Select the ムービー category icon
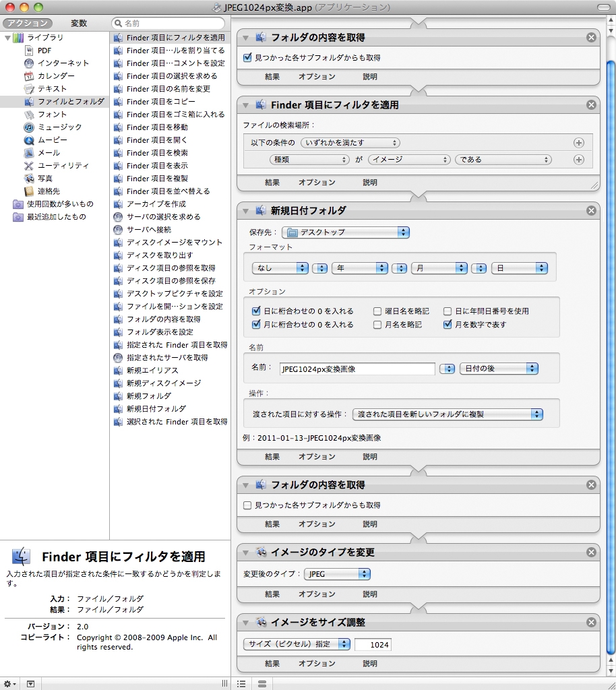 tap(29, 140)
